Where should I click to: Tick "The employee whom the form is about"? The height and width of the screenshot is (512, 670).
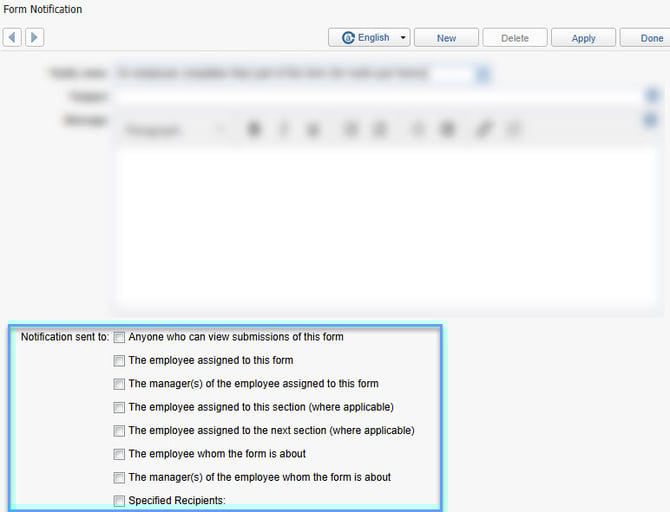tap(119, 454)
